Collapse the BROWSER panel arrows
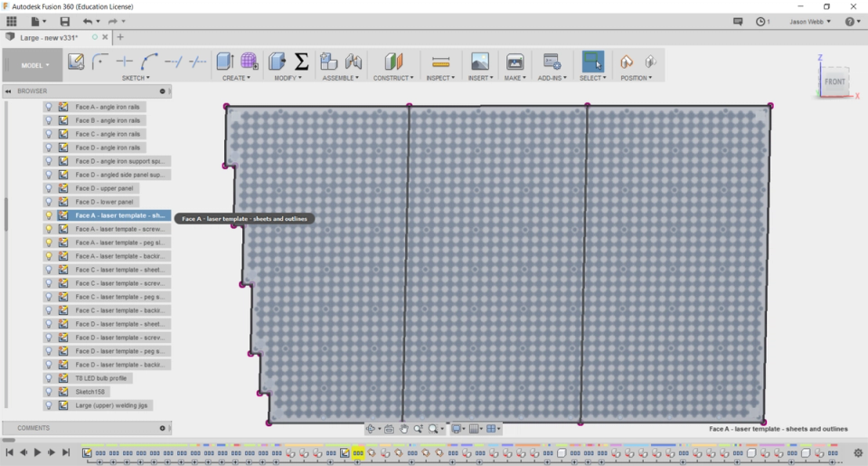Screen dimensions: 868x466 click(8, 90)
